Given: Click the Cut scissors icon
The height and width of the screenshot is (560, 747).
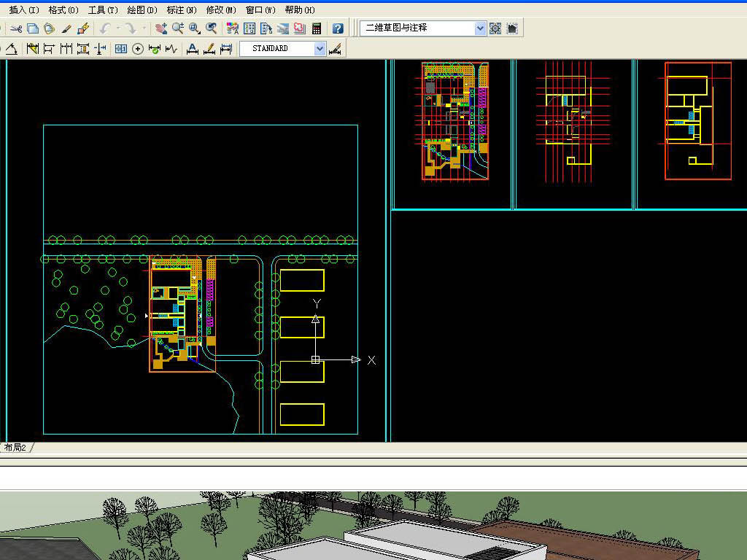Looking at the screenshot, I should click(15, 28).
